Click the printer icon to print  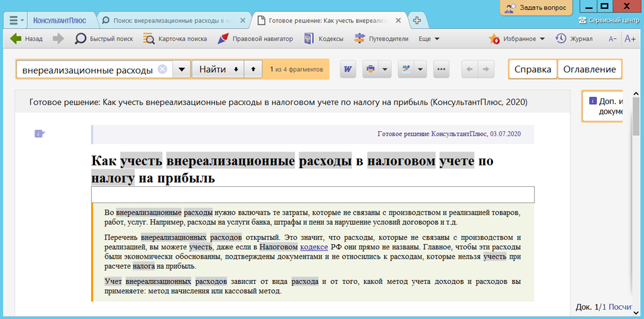coord(370,69)
